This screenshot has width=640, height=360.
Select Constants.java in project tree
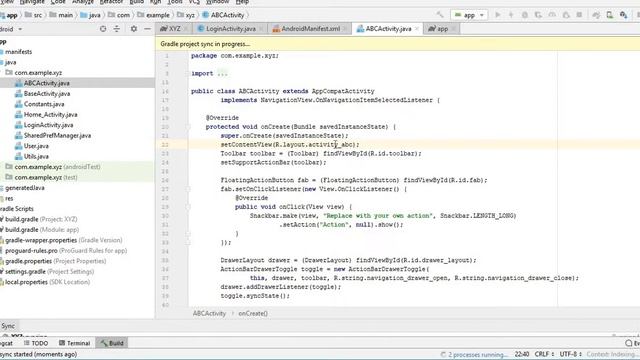tap(44, 104)
